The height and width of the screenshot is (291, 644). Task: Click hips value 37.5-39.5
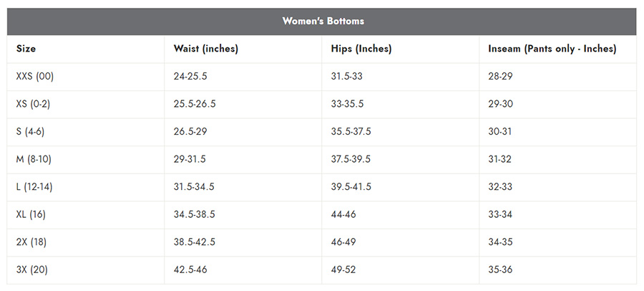pos(351,159)
